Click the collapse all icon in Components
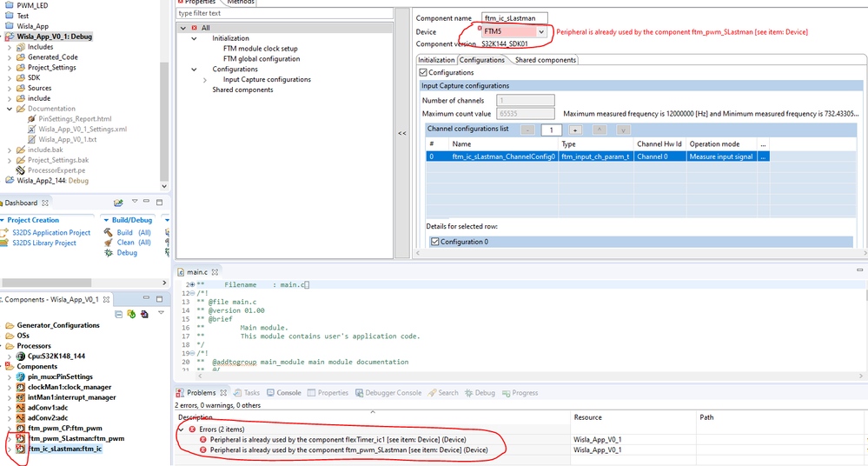The image size is (868, 466). click(x=118, y=314)
